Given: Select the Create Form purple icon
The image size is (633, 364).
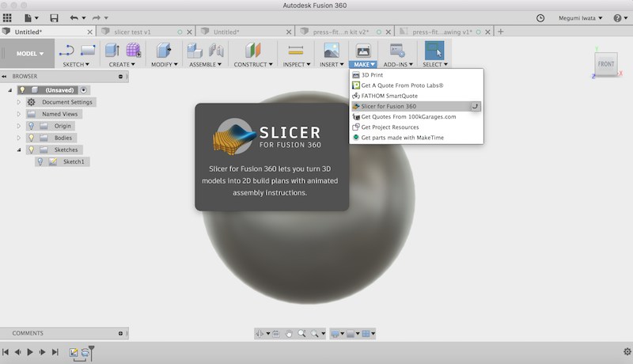Looking at the screenshot, I should click(133, 51).
